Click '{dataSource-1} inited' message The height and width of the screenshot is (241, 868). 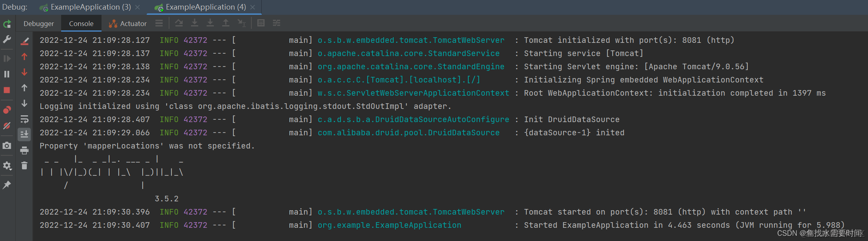tap(574, 133)
